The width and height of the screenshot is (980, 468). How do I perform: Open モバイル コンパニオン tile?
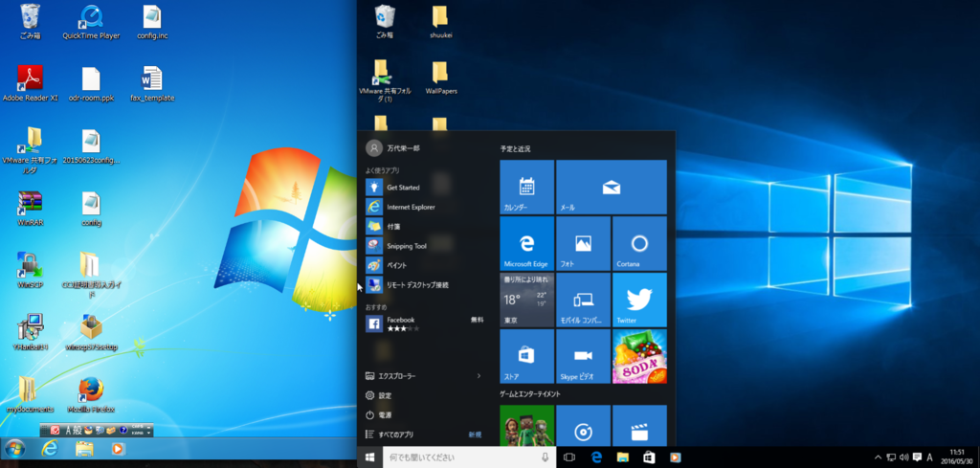583,300
